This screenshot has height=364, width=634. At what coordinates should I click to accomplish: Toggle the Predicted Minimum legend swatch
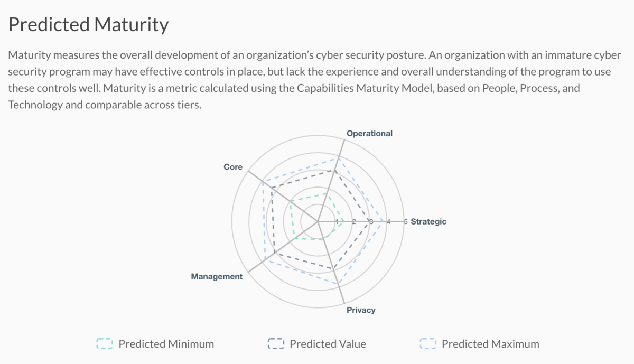(x=105, y=344)
